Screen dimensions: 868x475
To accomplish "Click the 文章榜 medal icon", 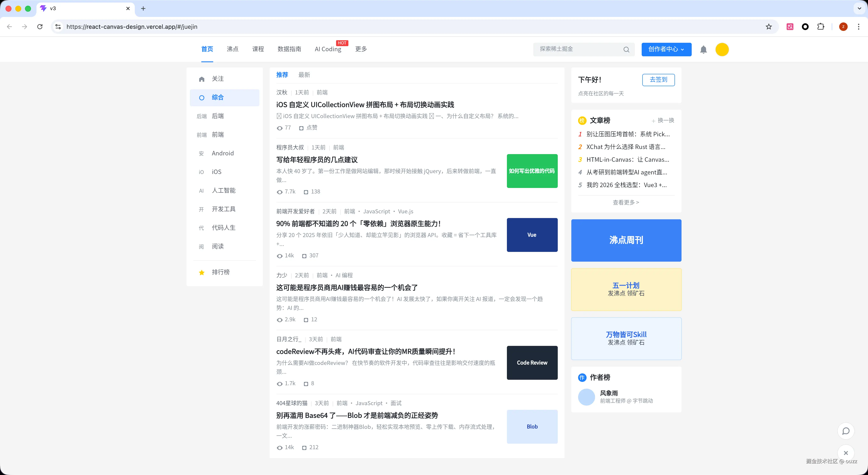I will click(x=582, y=120).
